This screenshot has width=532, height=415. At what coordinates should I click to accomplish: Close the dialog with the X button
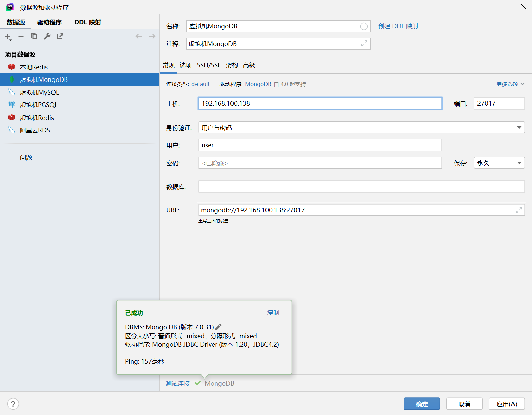pyautogui.click(x=524, y=7)
